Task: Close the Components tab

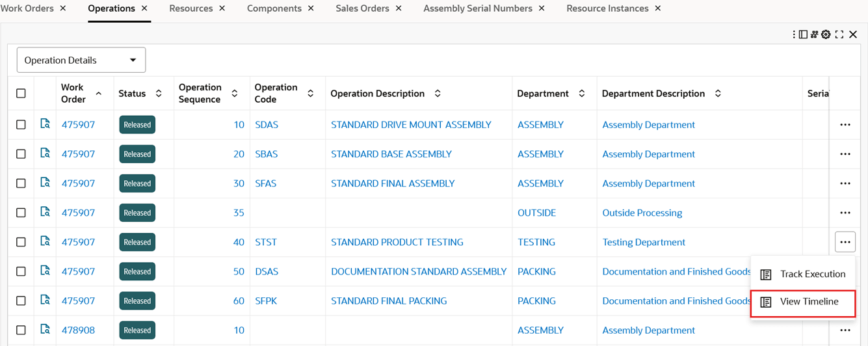Action: pyautogui.click(x=311, y=8)
